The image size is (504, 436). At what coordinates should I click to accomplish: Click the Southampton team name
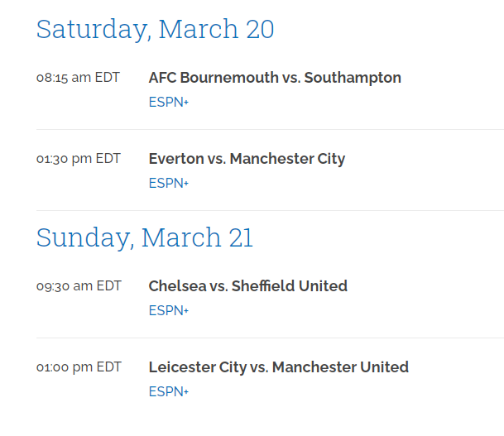[353, 78]
